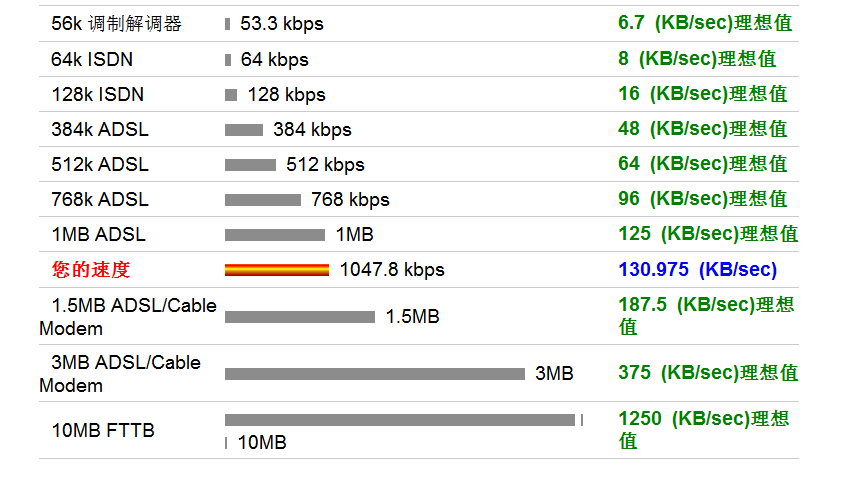844x478 pixels.
Task: Click the gray bar for 384k ADSL
Action: click(243, 129)
